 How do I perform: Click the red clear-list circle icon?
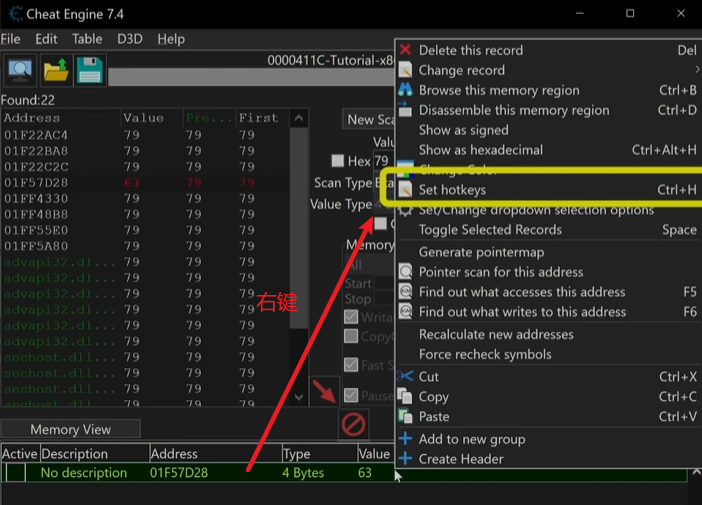point(353,424)
